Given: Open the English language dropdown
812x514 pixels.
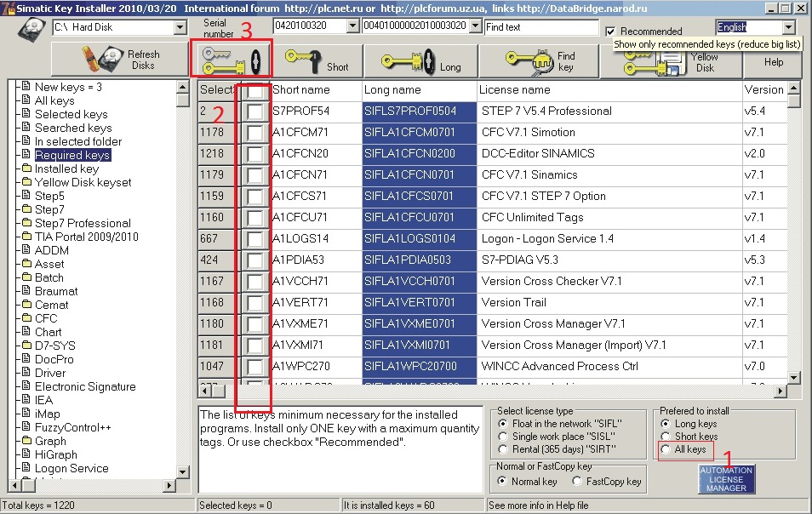Looking at the screenshot, I should point(788,27).
